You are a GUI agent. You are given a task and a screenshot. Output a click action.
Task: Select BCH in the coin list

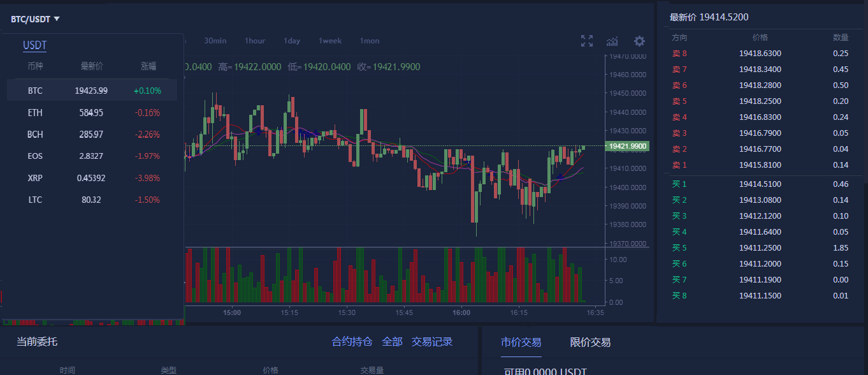pyautogui.click(x=92, y=134)
